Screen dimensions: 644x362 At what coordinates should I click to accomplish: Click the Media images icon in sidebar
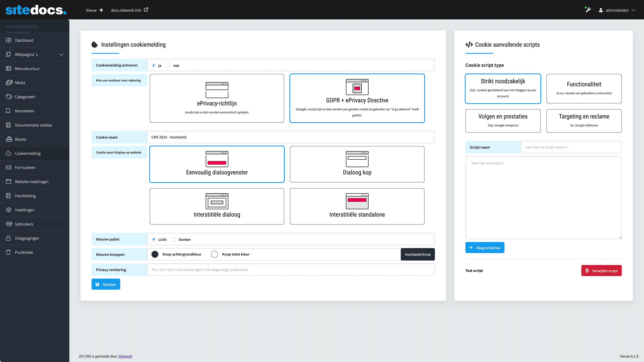(9, 83)
